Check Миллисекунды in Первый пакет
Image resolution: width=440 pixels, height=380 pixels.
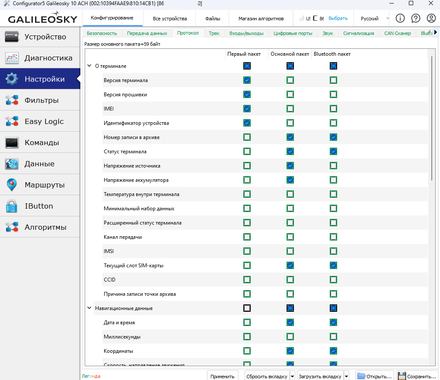[247, 337]
